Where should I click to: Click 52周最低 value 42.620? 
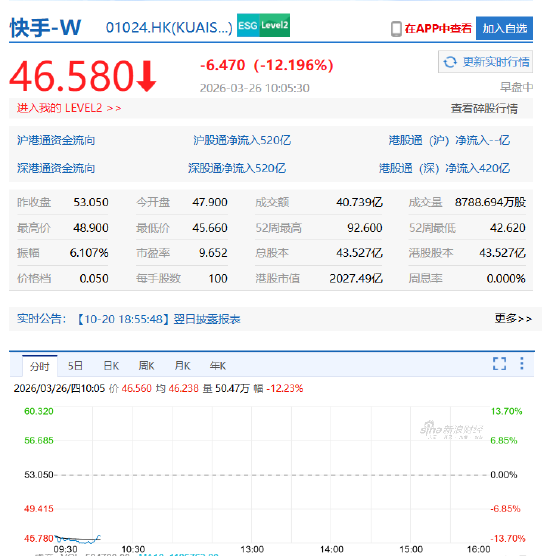pyautogui.click(x=508, y=228)
